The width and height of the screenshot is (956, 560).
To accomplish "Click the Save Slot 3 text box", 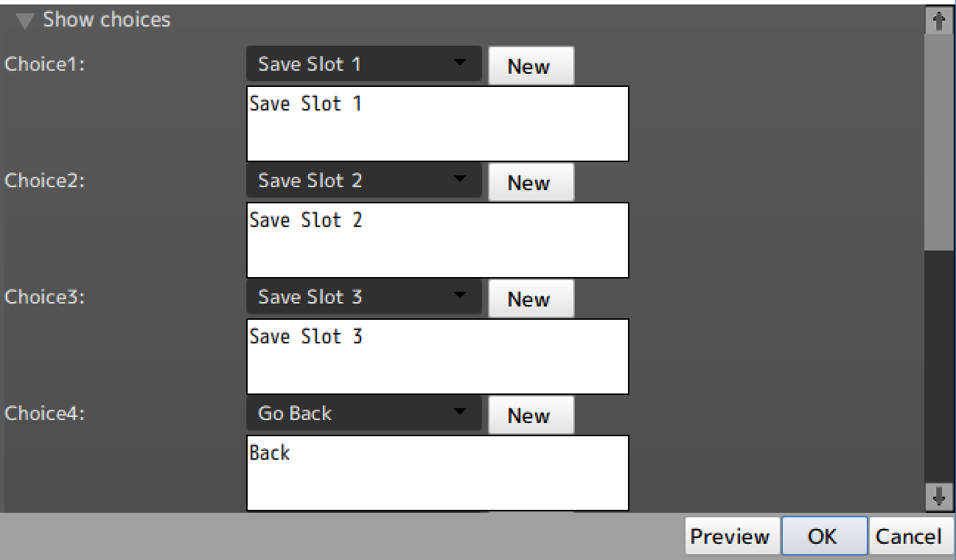I will pos(437,357).
